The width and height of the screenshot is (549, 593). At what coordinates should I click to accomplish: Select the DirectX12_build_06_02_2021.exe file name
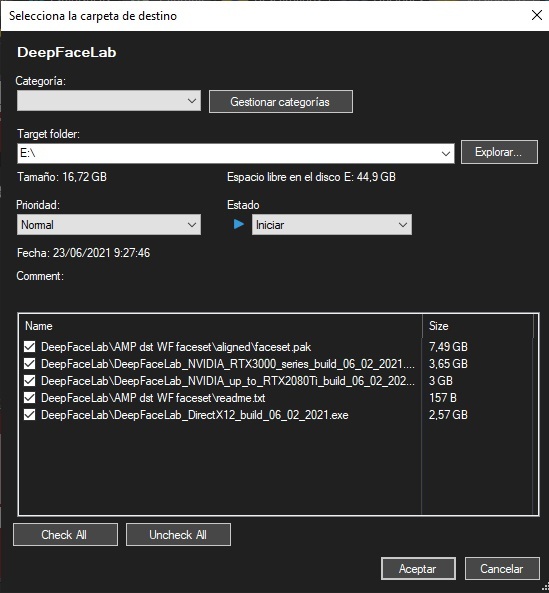195,415
